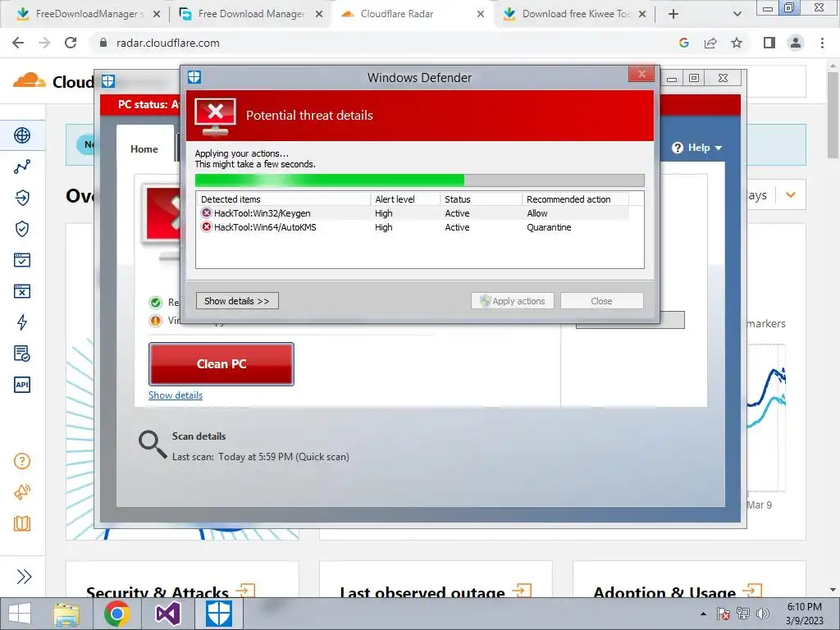Open the megaphone announcements icon in sidebar
Viewport: 840px width, 630px height.
pyautogui.click(x=22, y=492)
